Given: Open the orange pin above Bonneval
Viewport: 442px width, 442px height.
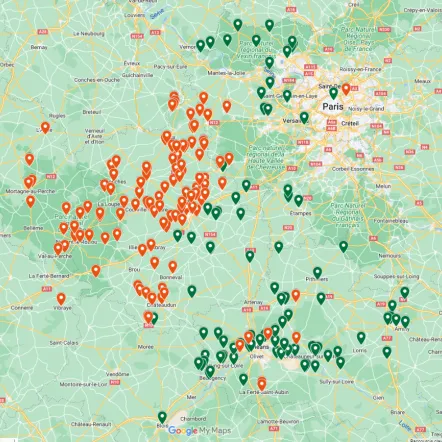Looking at the screenshot, I should [x=173, y=267].
